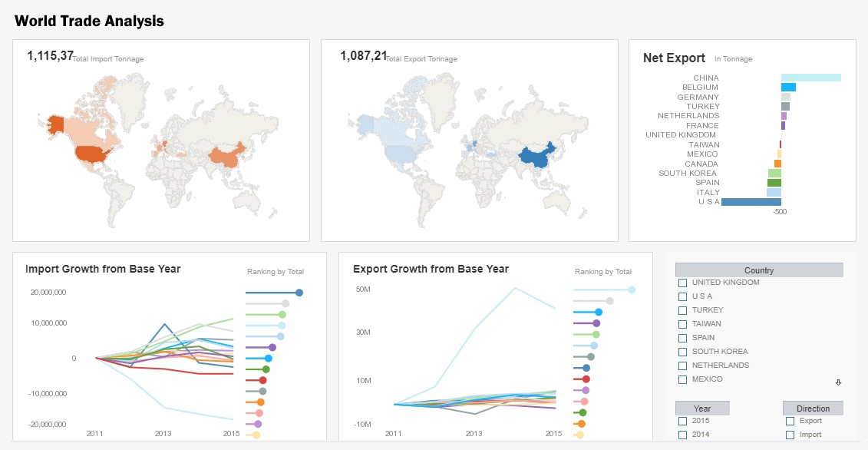Click the top dot in Export ranking chart
This screenshot has height=450, width=868.
click(632, 290)
